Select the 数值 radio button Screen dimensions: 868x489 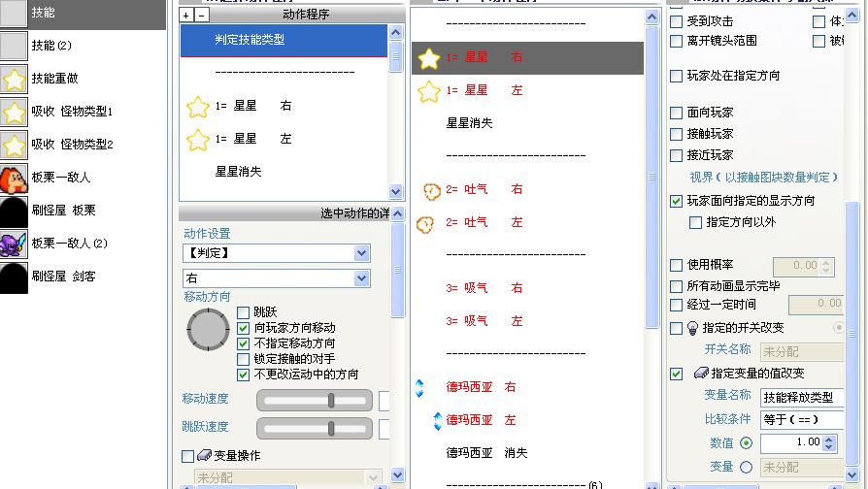[x=747, y=443]
